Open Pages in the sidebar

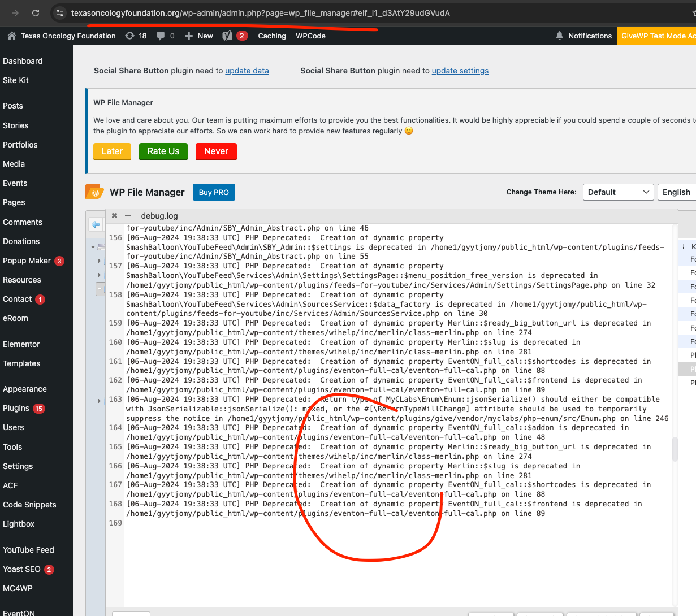pos(14,202)
